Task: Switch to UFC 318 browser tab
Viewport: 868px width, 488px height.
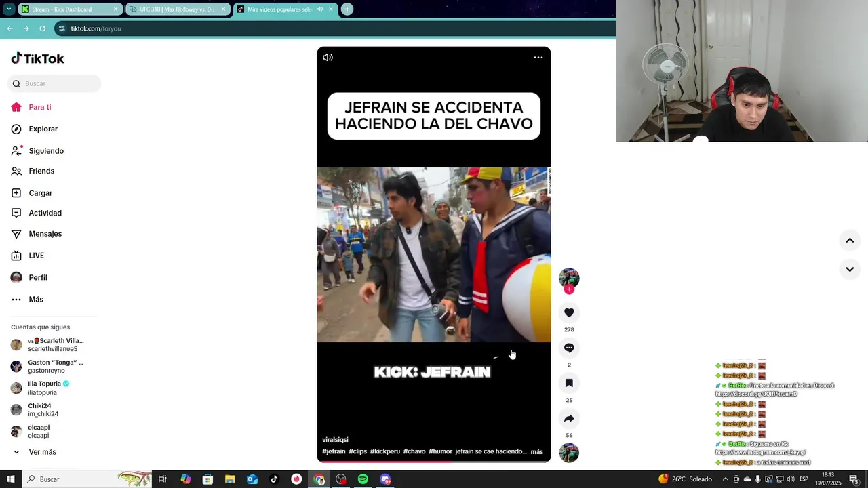Action: (176, 9)
